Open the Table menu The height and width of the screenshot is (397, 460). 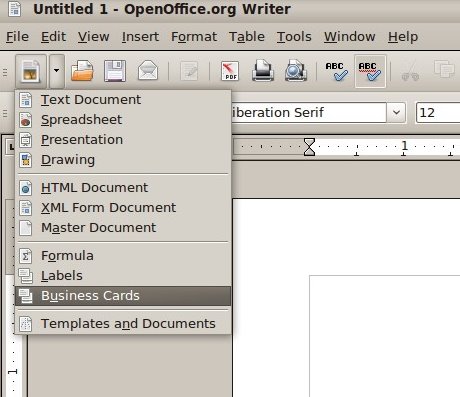[x=247, y=36]
